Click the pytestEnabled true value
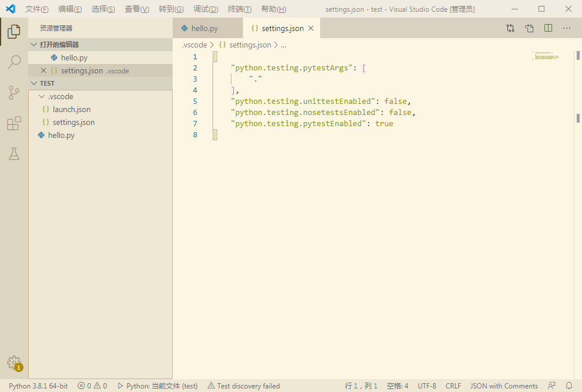 pos(384,123)
